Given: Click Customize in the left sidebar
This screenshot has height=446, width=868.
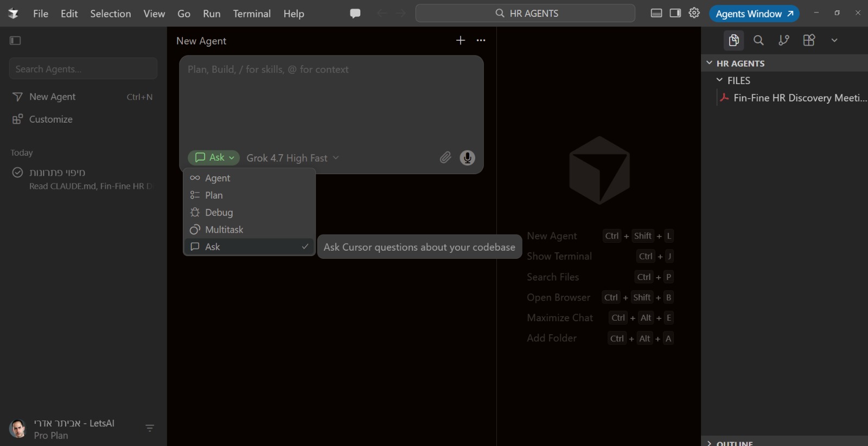Looking at the screenshot, I should (50, 119).
